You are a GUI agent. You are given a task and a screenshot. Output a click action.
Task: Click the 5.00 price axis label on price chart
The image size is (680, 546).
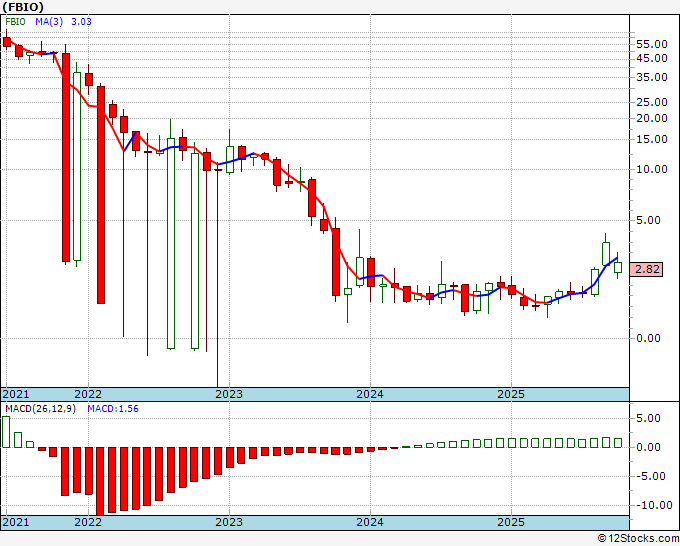[x=648, y=220]
